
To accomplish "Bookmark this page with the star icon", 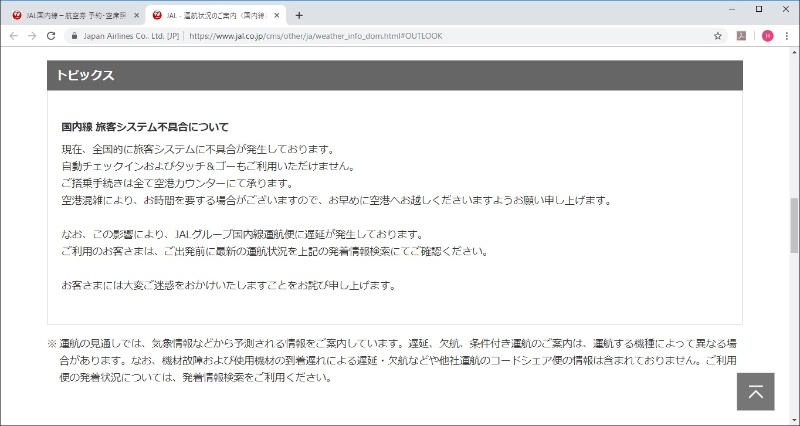I will 718,35.
